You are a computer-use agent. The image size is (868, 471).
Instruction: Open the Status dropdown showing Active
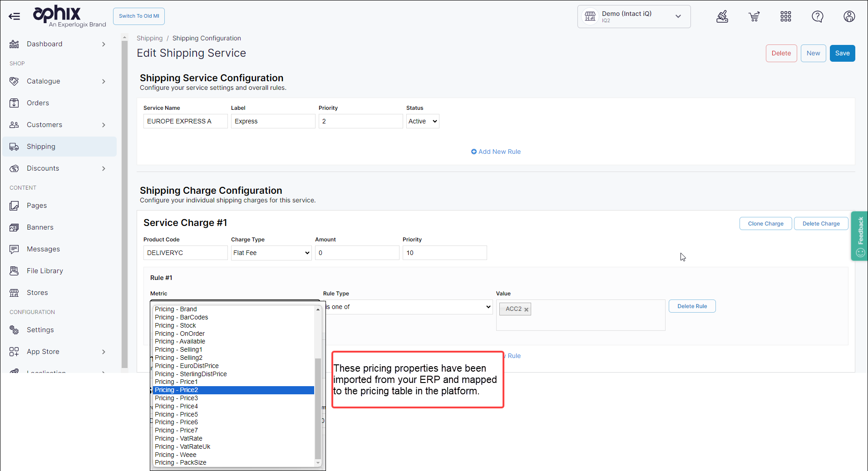(422, 121)
